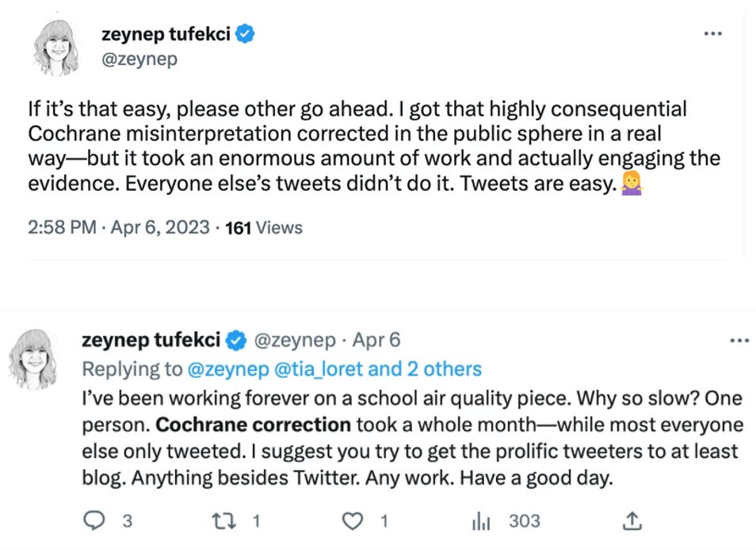
Task: Open the top tweet's profile avatar
Action: click(x=58, y=46)
